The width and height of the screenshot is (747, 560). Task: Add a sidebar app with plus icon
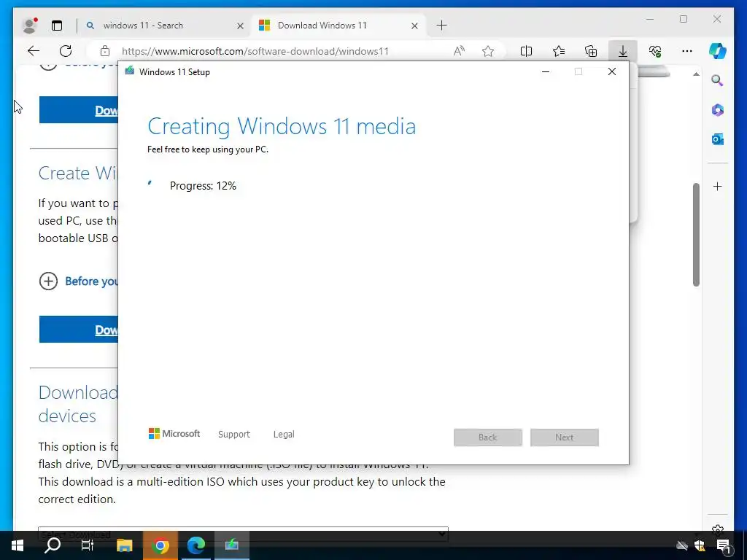tap(718, 186)
